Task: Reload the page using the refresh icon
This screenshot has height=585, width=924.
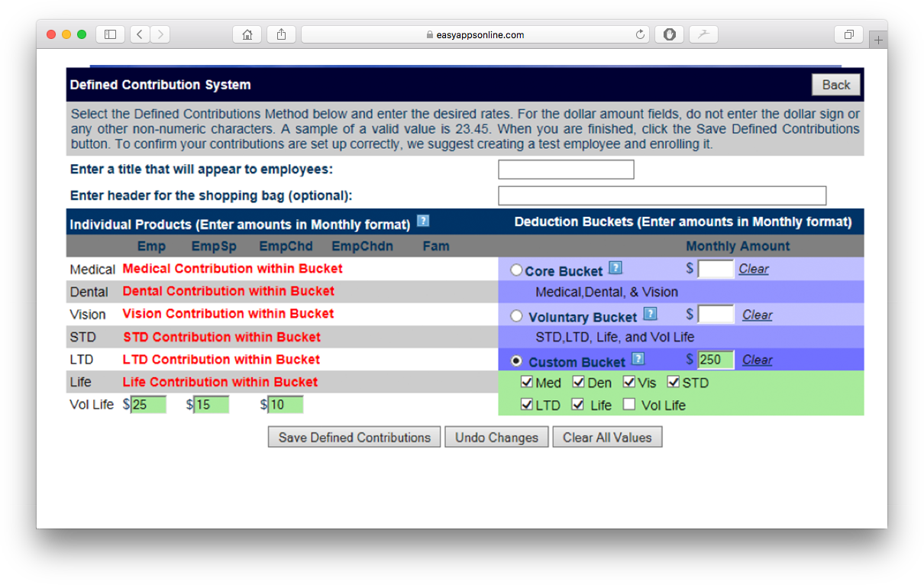Action: point(639,34)
